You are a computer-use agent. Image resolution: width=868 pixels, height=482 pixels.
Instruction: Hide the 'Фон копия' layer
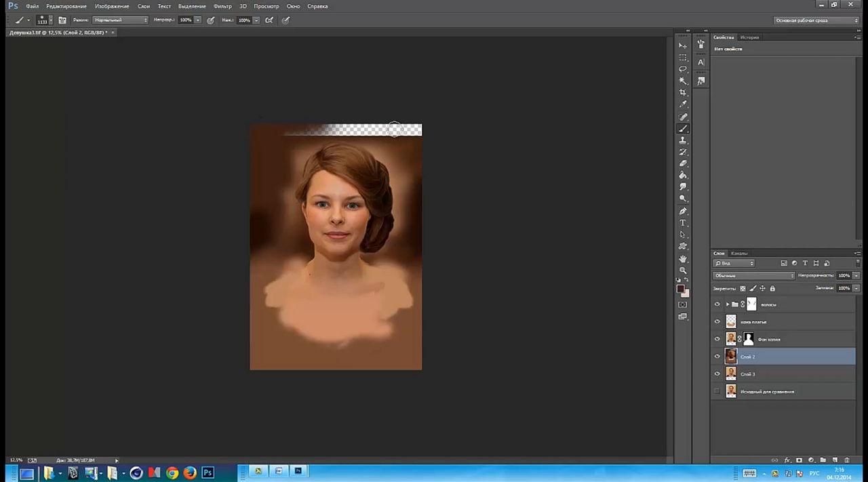pyautogui.click(x=717, y=339)
